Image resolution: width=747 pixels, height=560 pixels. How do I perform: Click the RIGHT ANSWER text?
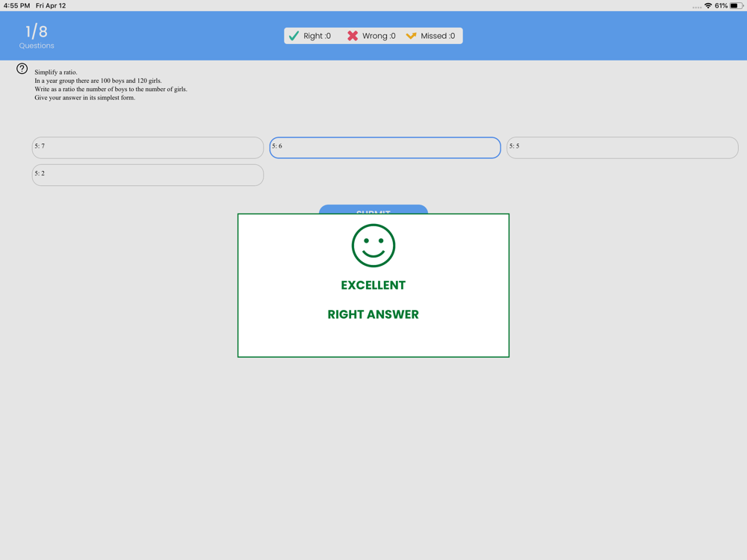373,314
